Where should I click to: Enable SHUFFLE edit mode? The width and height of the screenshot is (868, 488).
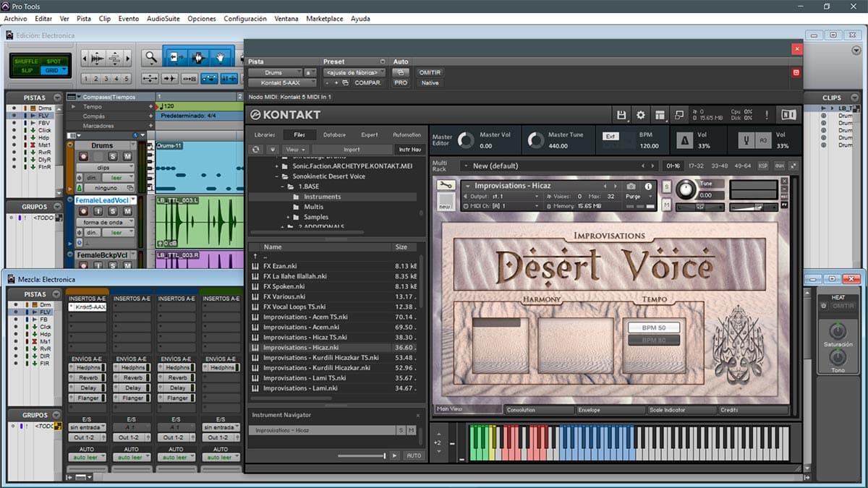pyautogui.click(x=27, y=61)
